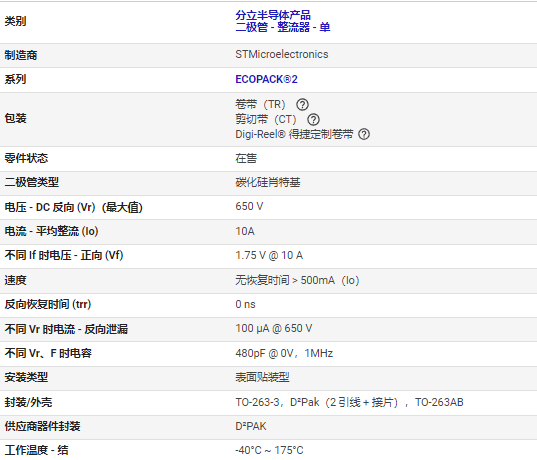Click the 10A average rectified current value
This screenshot has height=460, width=537.
coord(245,231)
